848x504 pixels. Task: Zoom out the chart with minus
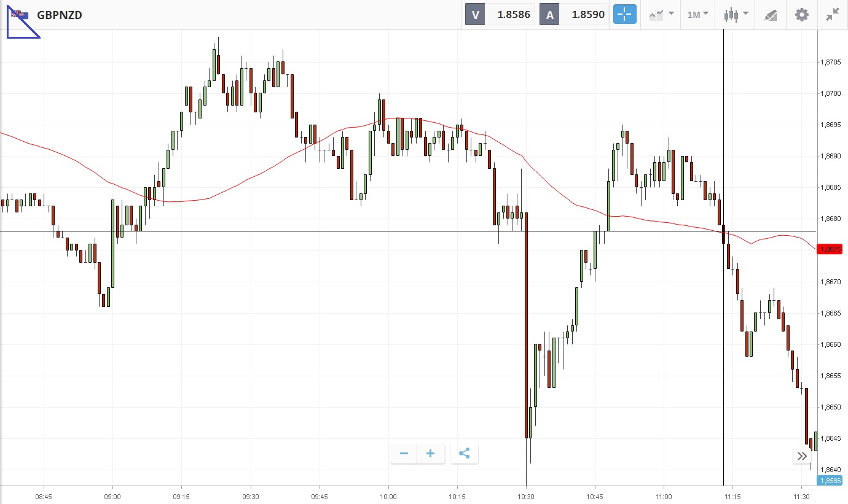404,454
